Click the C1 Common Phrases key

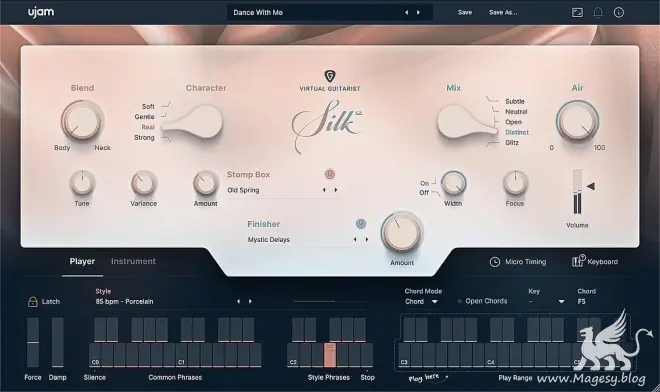pyautogui.click(x=182, y=355)
